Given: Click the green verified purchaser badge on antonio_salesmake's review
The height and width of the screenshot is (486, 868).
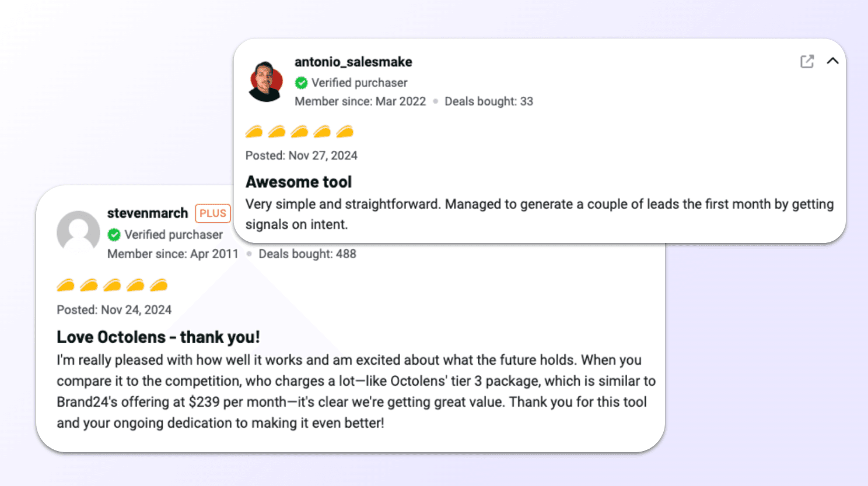Looking at the screenshot, I should (x=302, y=83).
